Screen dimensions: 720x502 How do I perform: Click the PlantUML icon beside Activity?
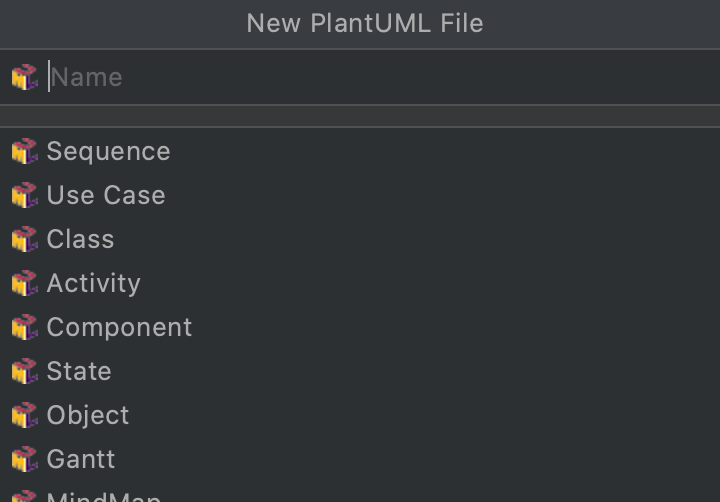click(x=24, y=283)
